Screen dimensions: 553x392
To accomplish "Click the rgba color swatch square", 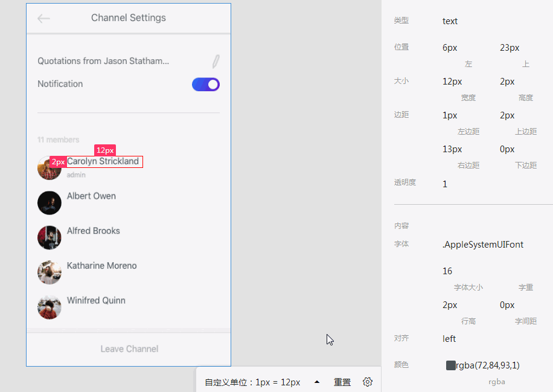I will (450, 365).
